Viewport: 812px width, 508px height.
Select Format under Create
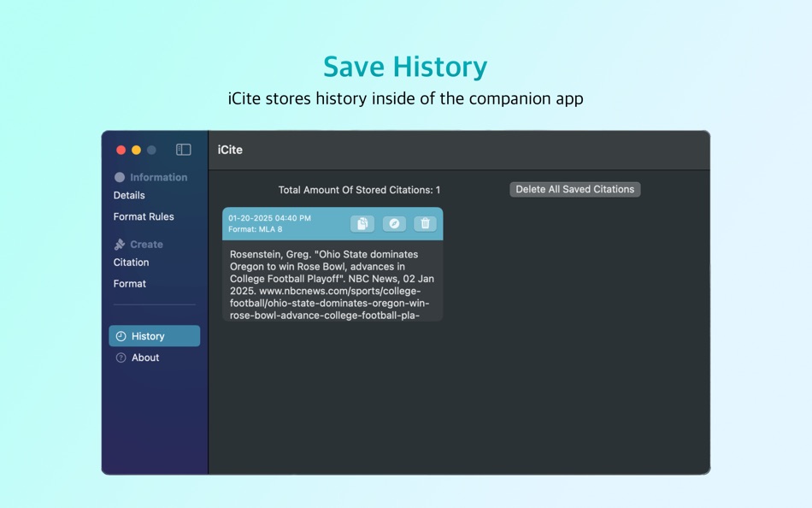[x=129, y=284]
